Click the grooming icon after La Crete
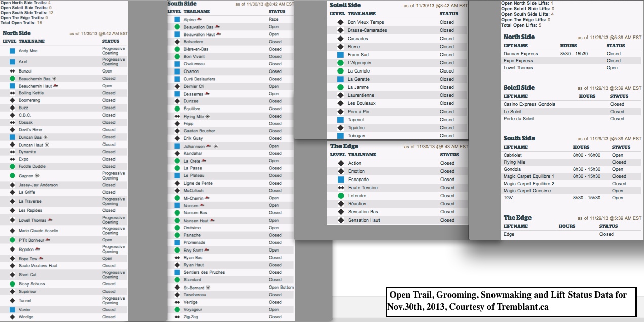The width and height of the screenshot is (644, 322). click(x=204, y=161)
